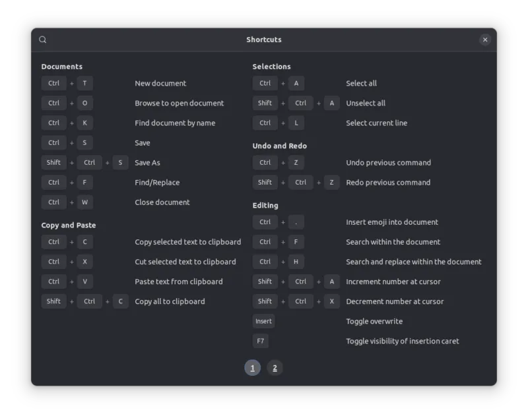
Task: Click the Editing section header
Action: [266, 205]
